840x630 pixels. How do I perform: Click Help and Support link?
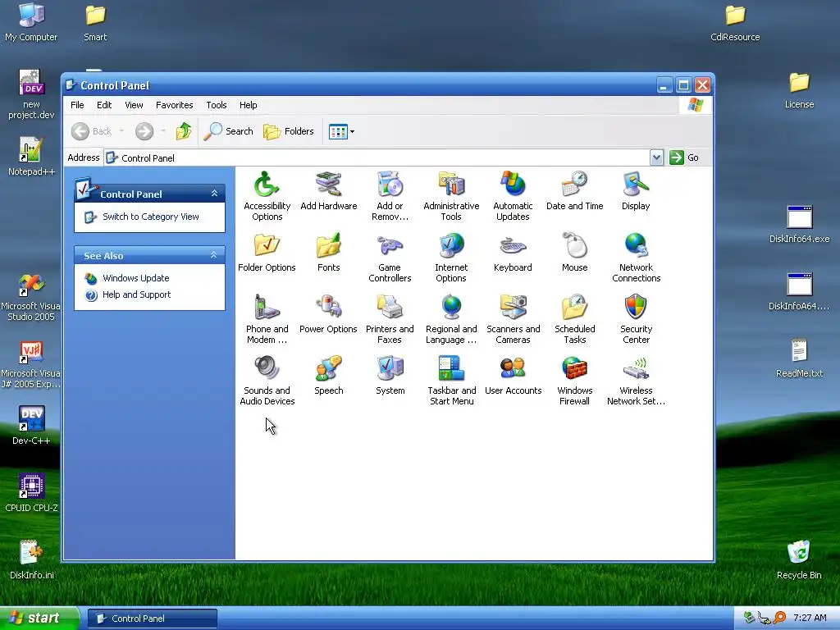coord(136,294)
